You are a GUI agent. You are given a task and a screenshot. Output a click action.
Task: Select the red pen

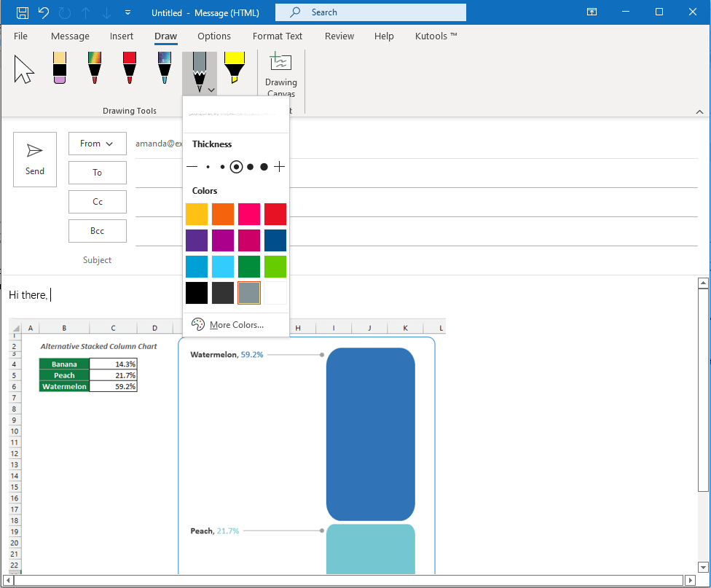(x=129, y=68)
